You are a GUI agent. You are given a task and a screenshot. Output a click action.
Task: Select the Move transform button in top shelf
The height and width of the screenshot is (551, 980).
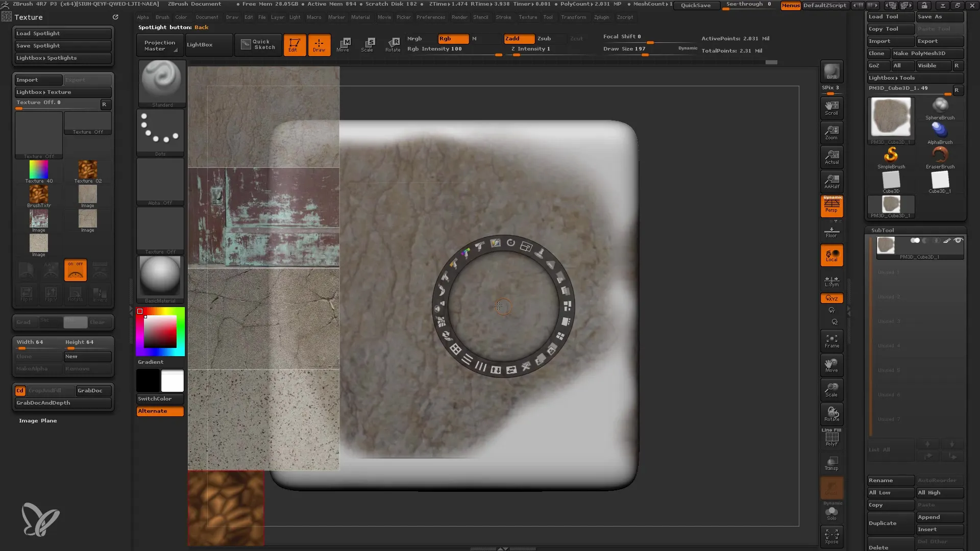[x=344, y=45]
